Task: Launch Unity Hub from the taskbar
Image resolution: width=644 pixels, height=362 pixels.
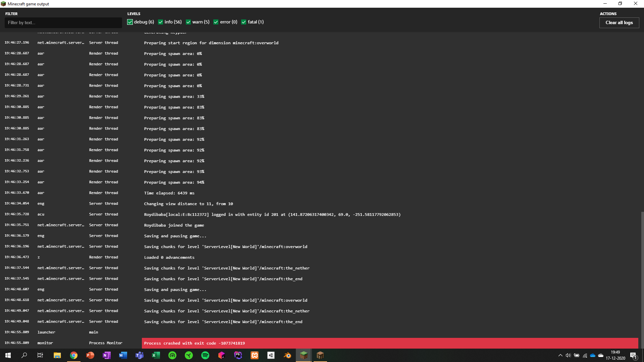Action: tap(271, 355)
